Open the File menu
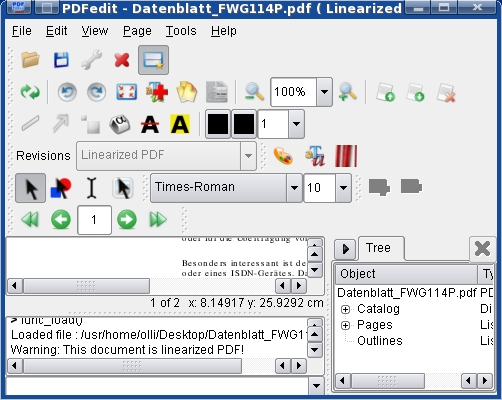502x400 pixels. click(x=22, y=31)
